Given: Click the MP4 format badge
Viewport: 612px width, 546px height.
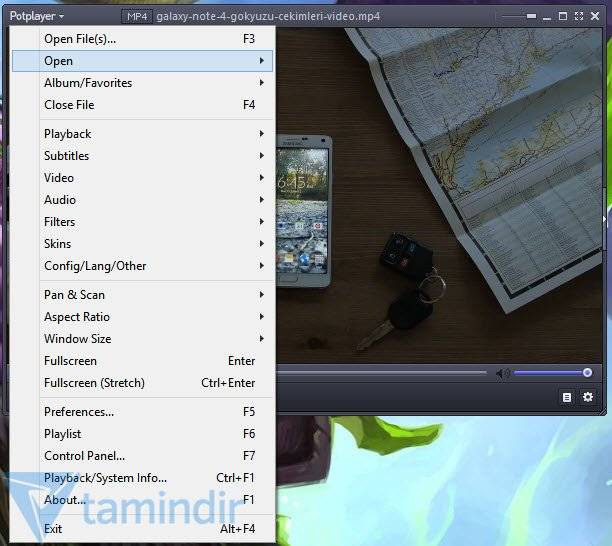Looking at the screenshot, I should pyautogui.click(x=136, y=16).
